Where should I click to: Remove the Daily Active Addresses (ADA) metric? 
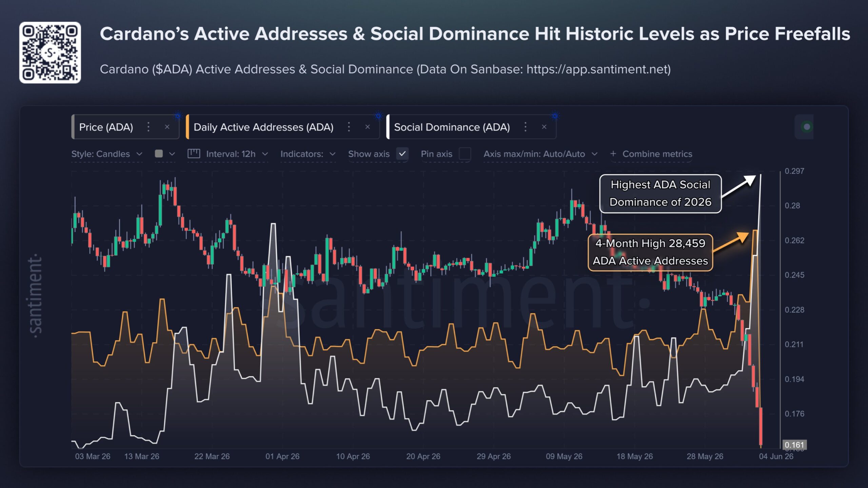[368, 127]
